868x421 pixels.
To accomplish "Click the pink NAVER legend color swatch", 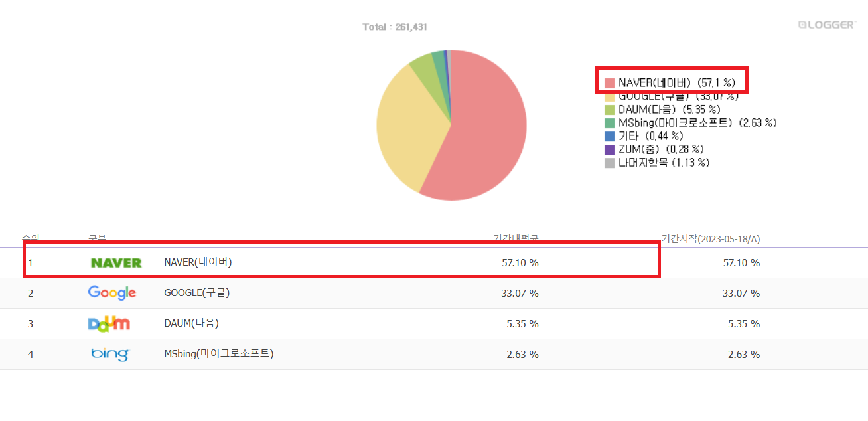I will coord(609,83).
